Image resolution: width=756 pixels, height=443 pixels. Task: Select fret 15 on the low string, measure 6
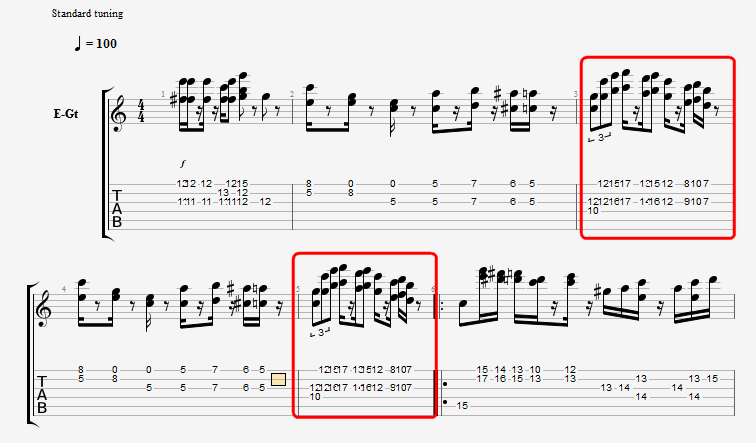(462, 405)
